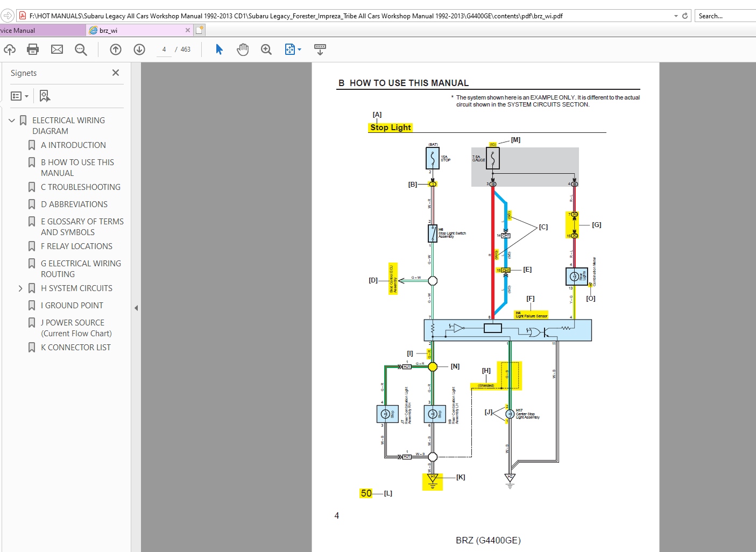
Task: Choose the selection arrow tool
Action: (x=219, y=49)
